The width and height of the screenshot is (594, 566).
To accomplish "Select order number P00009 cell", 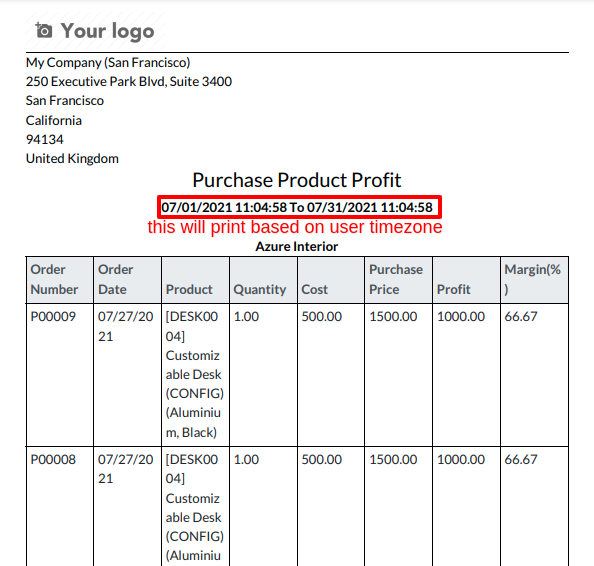I will [x=60, y=375].
